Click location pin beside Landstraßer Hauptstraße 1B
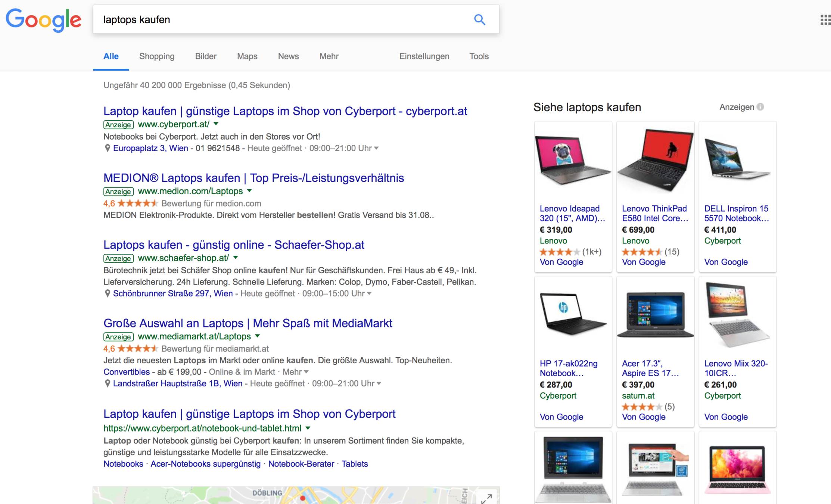The width and height of the screenshot is (831, 504). pos(107,383)
